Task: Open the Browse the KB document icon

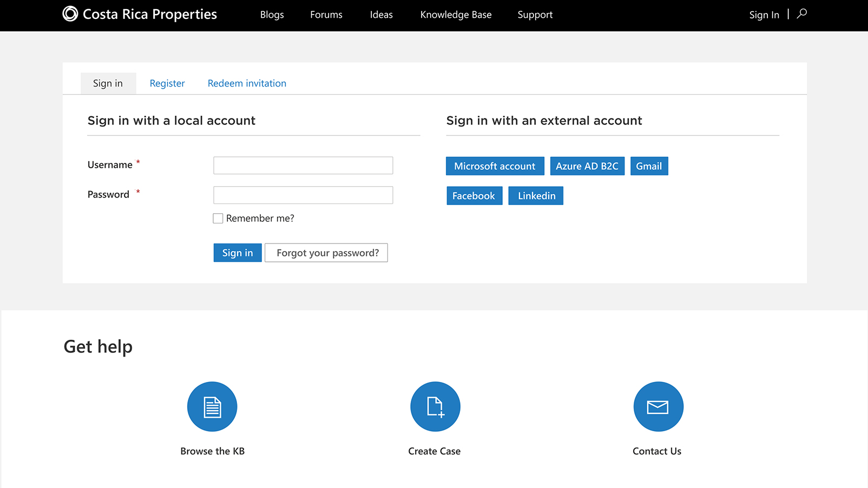Action: click(x=212, y=407)
